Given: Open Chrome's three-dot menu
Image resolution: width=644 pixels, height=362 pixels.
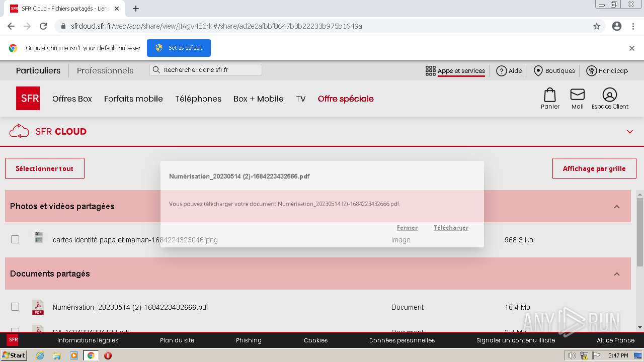Looking at the screenshot, I should [x=633, y=26].
